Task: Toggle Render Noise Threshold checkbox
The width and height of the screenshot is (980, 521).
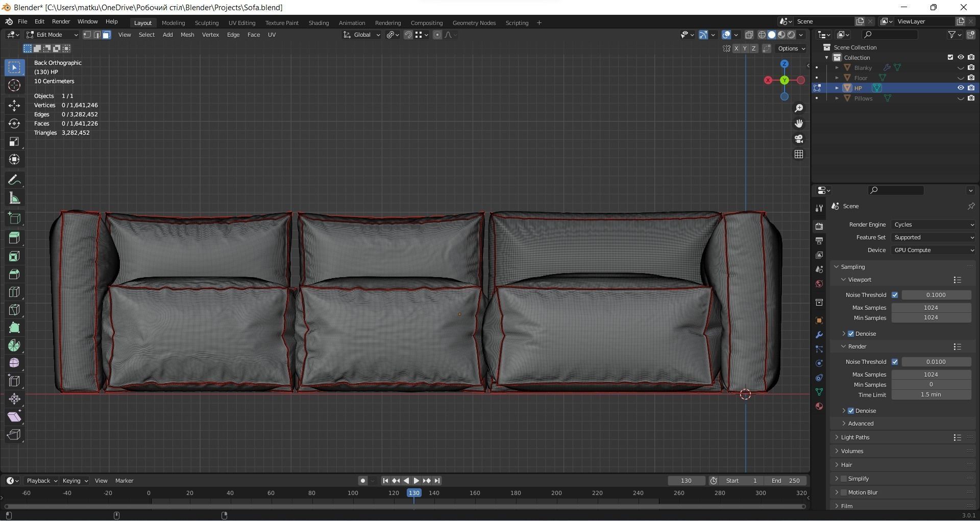Action: click(895, 362)
